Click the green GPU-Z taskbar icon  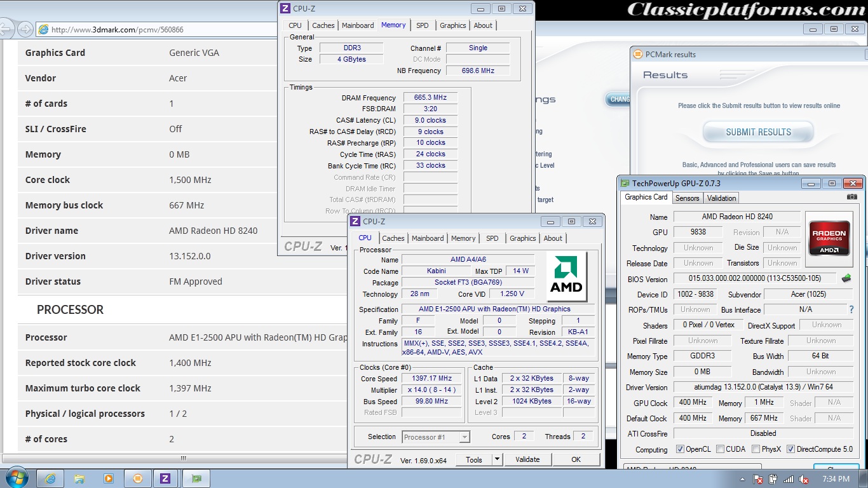[196, 478]
